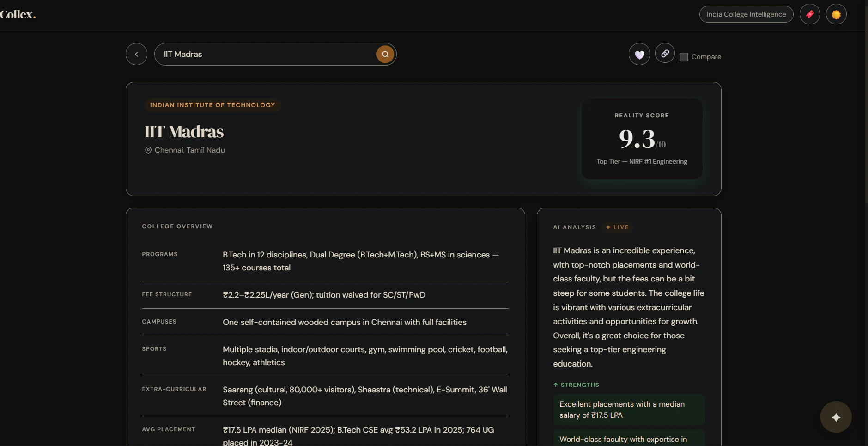
Task: Click the rocket icon button
Action: click(810, 14)
